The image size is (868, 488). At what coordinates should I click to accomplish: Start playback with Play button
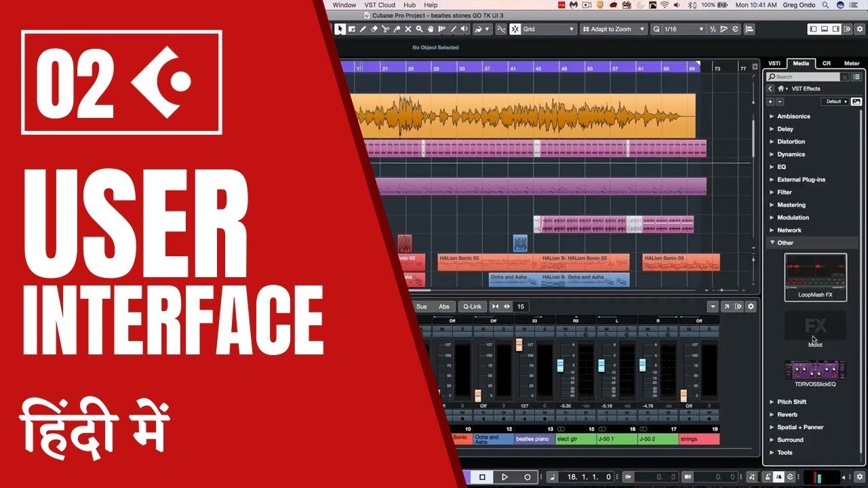(505, 476)
